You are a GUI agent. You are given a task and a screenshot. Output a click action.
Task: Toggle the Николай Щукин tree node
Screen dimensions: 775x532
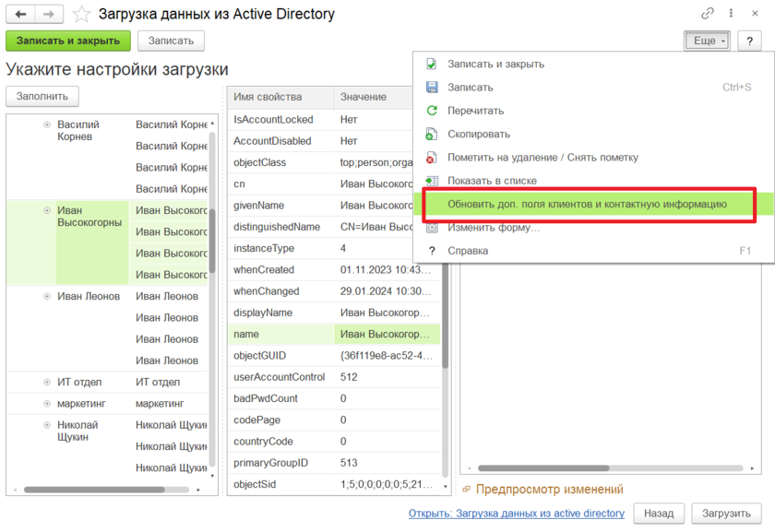(x=47, y=425)
